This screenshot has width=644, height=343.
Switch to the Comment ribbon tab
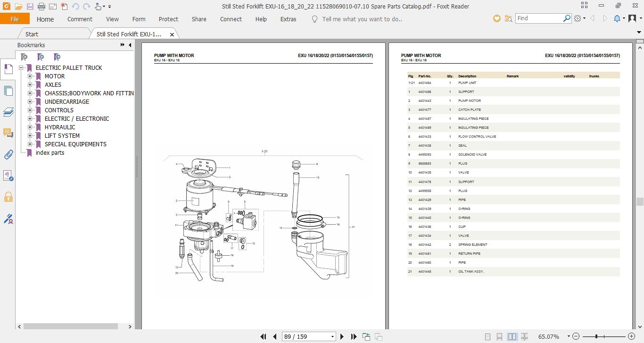pyautogui.click(x=80, y=19)
